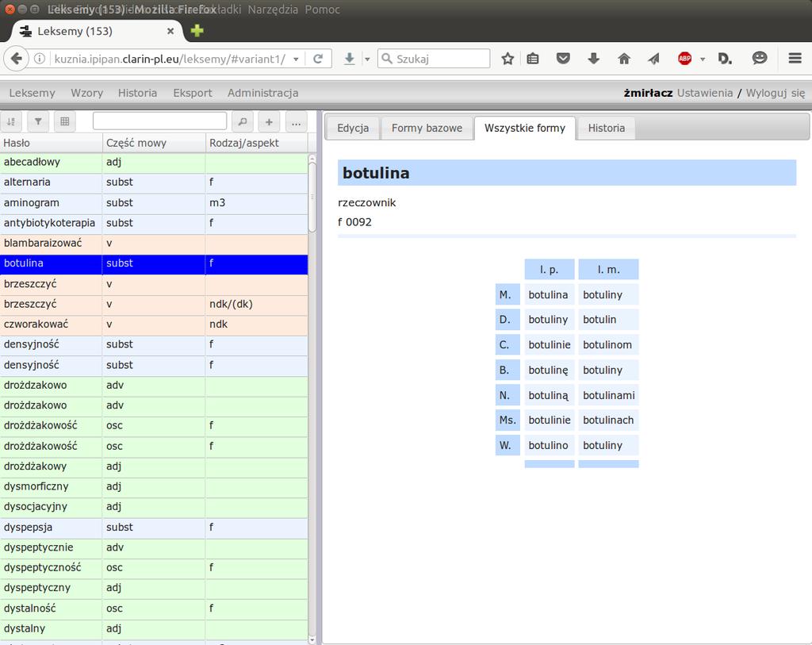The height and width of the screenshot is (645, 812).
Task: Click the lexeme list search input field
Action: [159, 121]
